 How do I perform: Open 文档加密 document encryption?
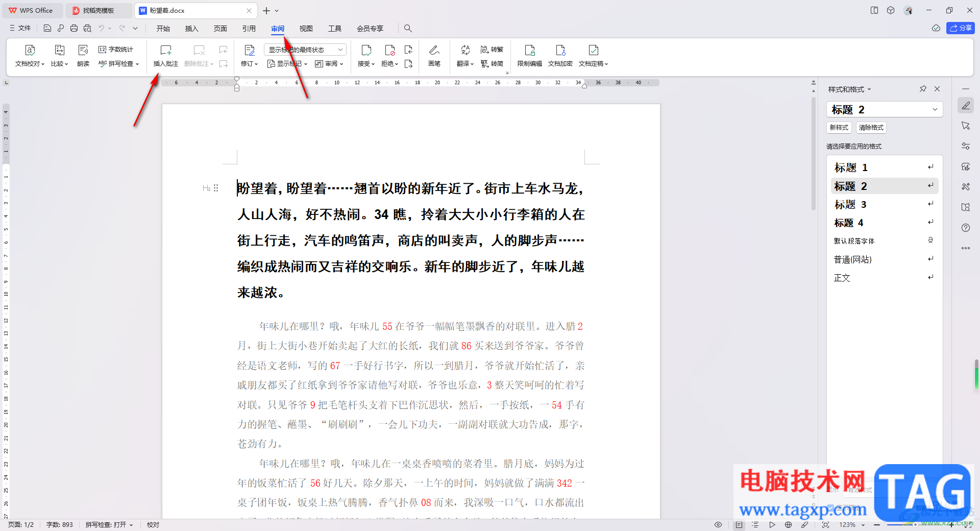click(560, 56)
